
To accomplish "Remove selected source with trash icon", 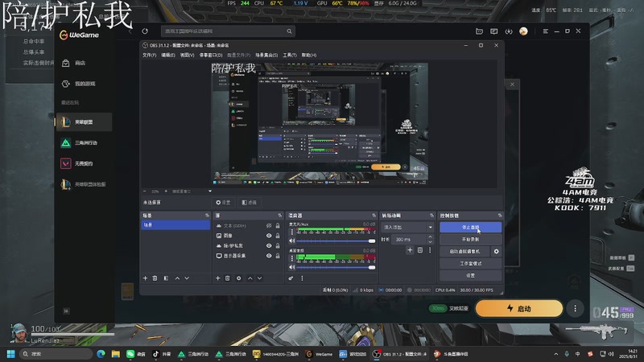I will 228,278.
